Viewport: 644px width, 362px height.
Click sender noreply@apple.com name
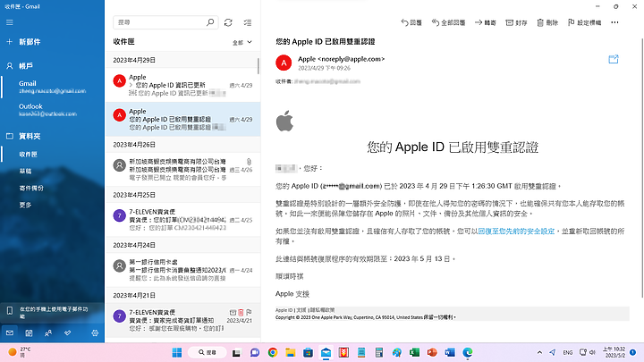point(341,59)
